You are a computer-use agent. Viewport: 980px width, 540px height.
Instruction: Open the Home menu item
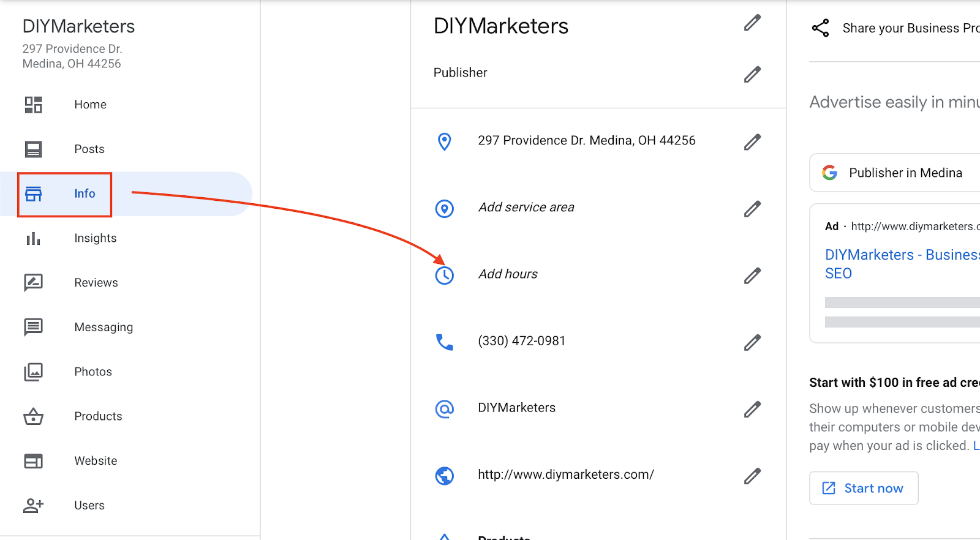coord(91,105)
